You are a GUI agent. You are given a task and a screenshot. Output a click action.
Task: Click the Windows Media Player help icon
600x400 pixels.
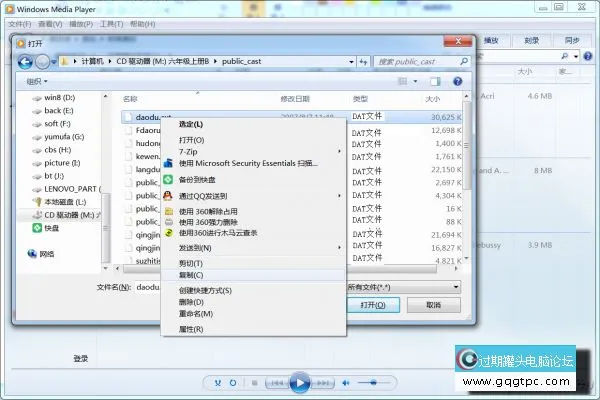588,56
